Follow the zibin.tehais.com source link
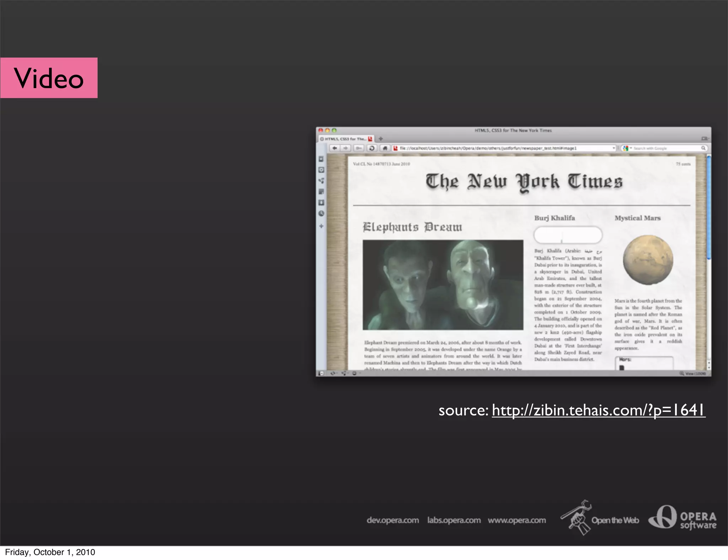 click(x=599, y=410)
